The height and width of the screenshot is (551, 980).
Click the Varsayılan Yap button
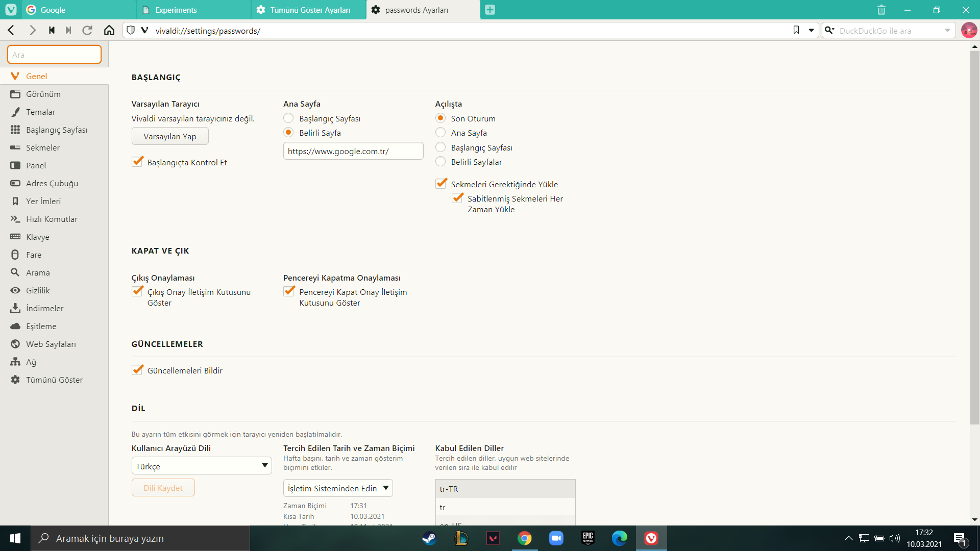point(170,136)
